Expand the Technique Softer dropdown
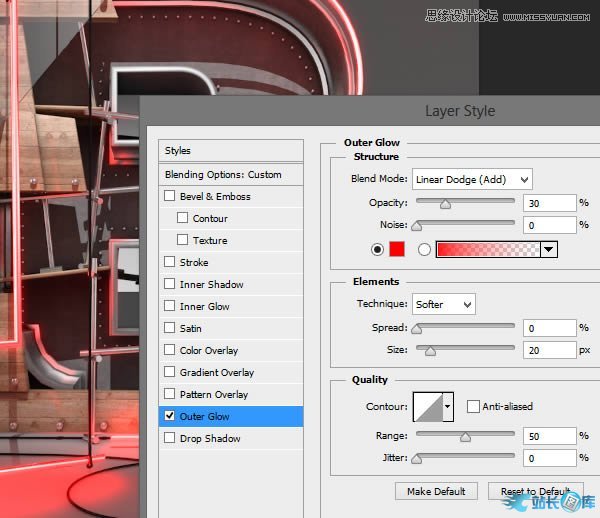This screenshot has height=518, width=600. [443, 304]
